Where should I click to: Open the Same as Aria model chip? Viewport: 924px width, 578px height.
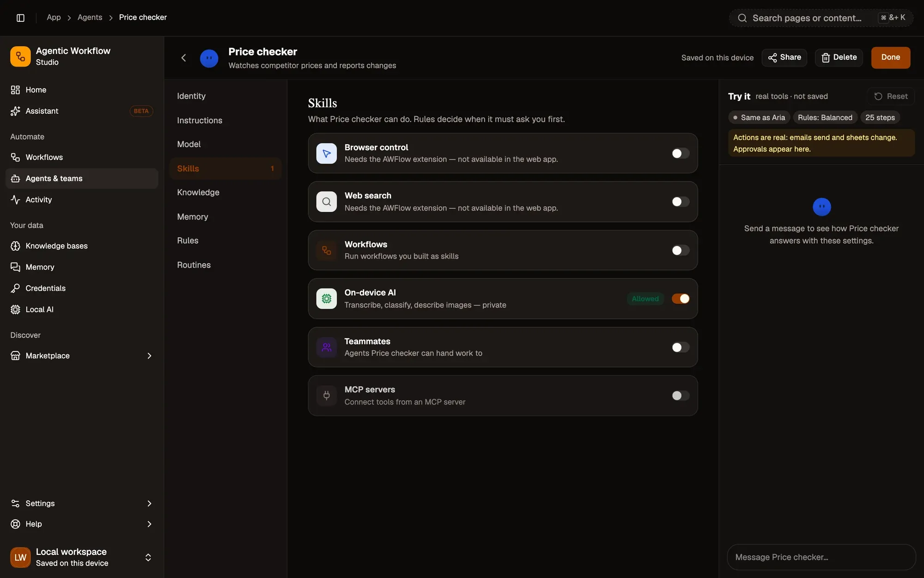pyautogui.click(x=759, y=117)
